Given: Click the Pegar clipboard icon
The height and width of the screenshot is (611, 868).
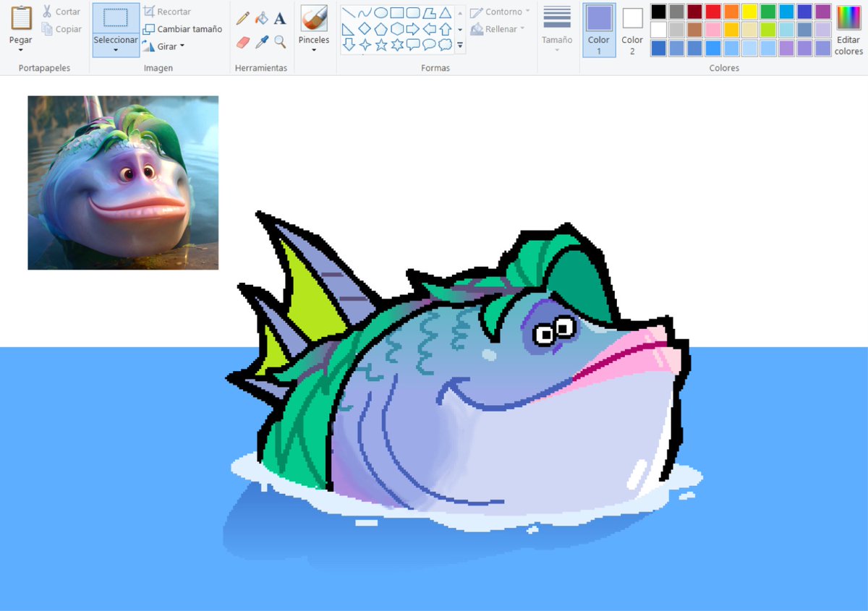Looking at the screenshot, I should (21, 18).
